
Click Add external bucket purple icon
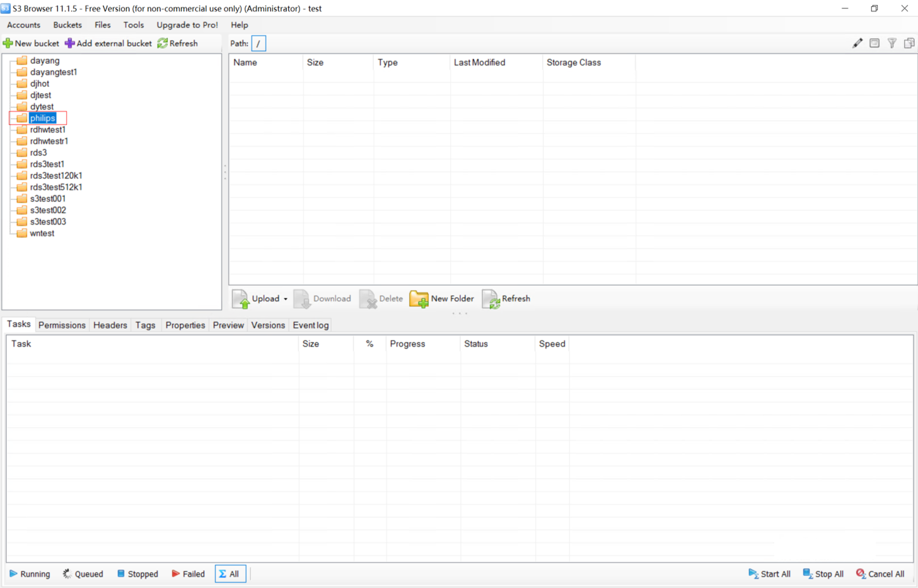pos(69,43)
